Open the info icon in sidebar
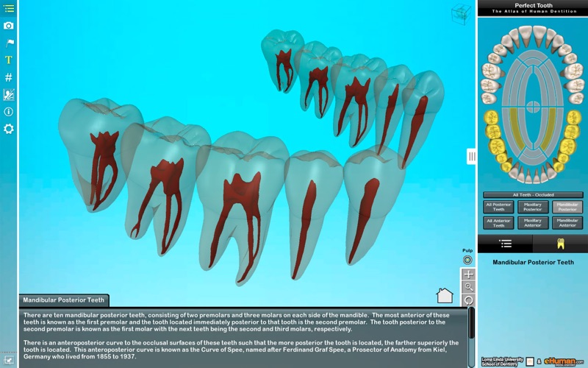Viewport: 588px width, 368px height. 9,111
